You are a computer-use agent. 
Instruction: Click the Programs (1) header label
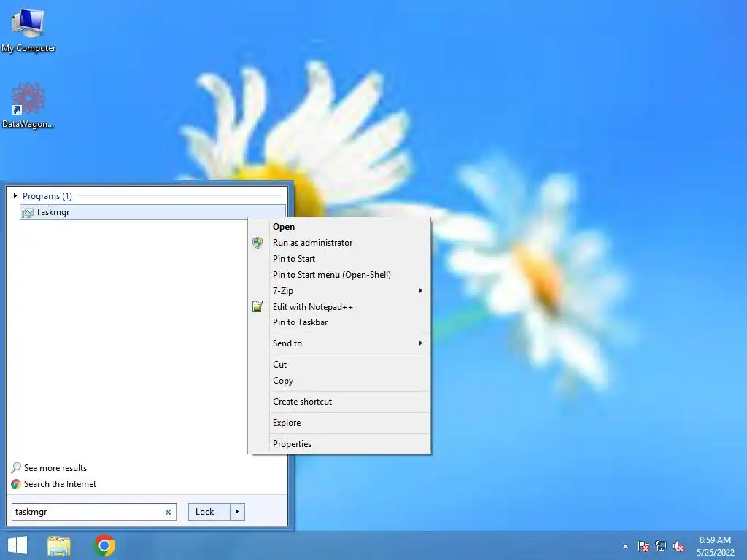click(x=47, y=196)
